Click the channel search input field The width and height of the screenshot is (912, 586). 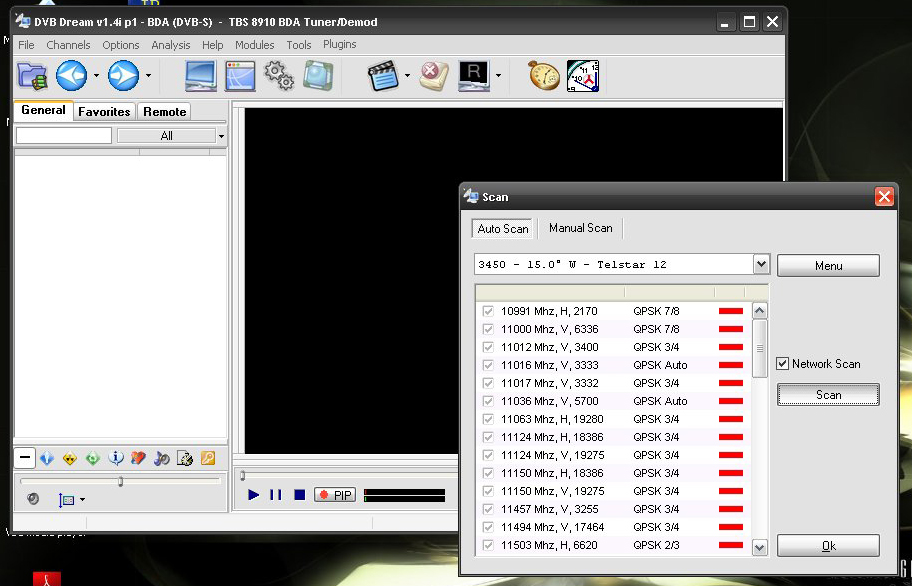(63, 135)
